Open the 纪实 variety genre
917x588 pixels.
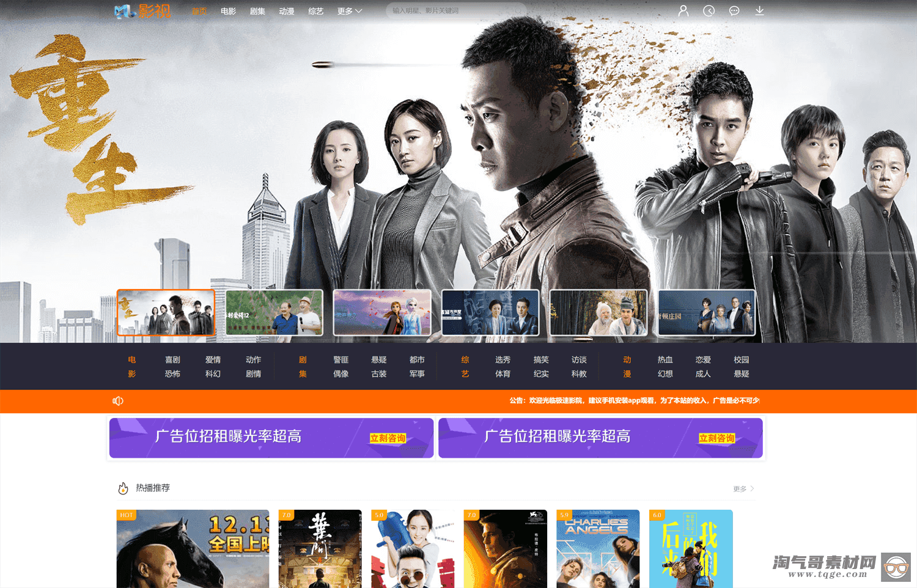point(541,374)
